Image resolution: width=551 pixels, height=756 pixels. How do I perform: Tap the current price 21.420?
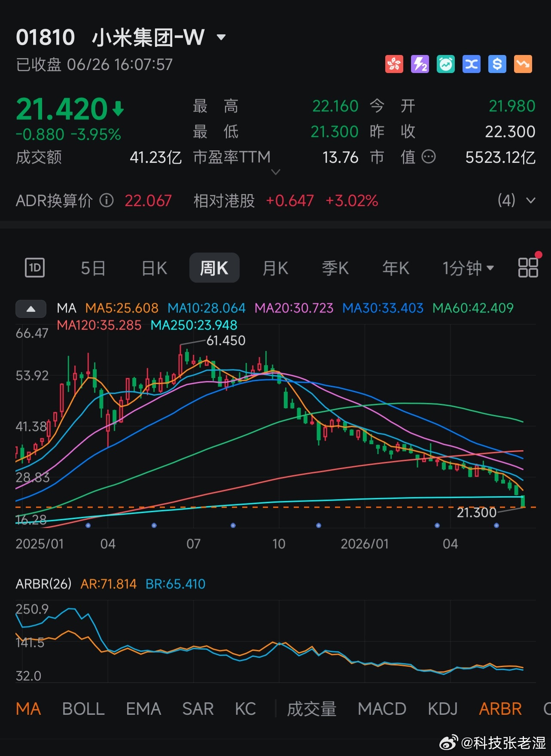coord(62,109)
